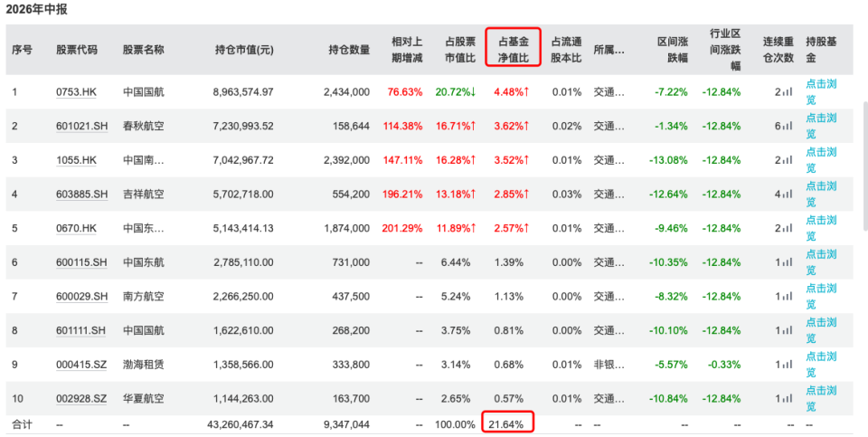Click 点击浏览 link in 0753.HK row

tap(821, 92)
